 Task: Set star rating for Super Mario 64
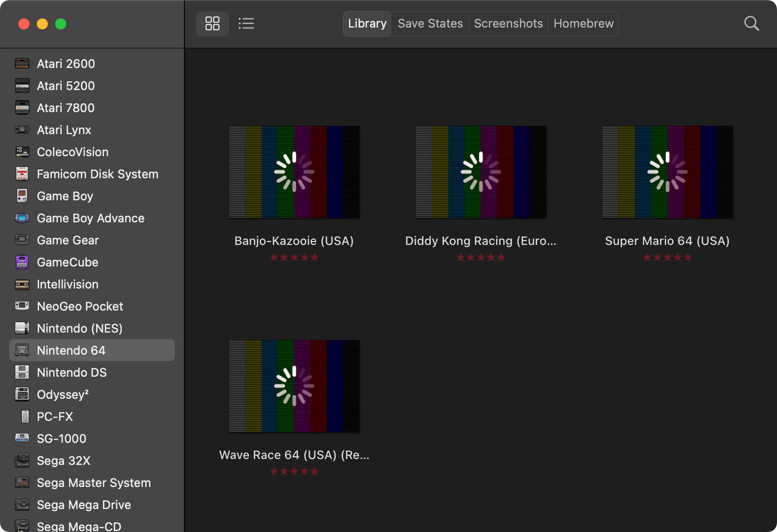(668, 257)
